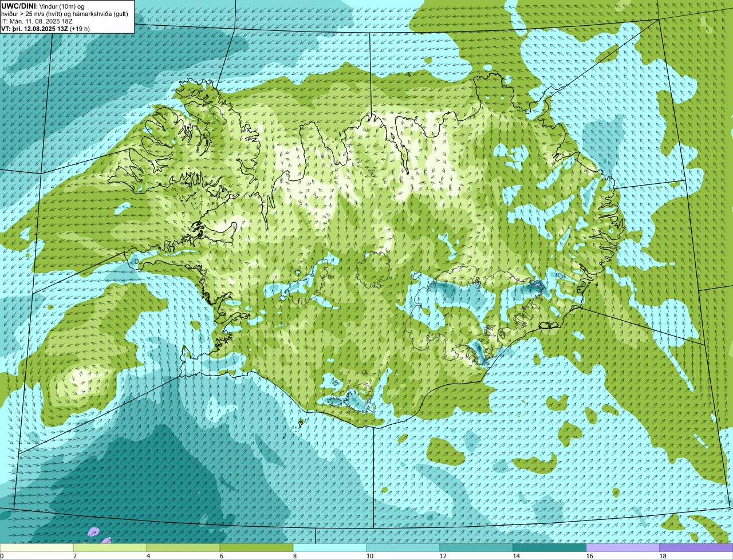Click the light purple 16–18 m/s legend swatch
Screen dimensions: 733x560
pos(623,548)
